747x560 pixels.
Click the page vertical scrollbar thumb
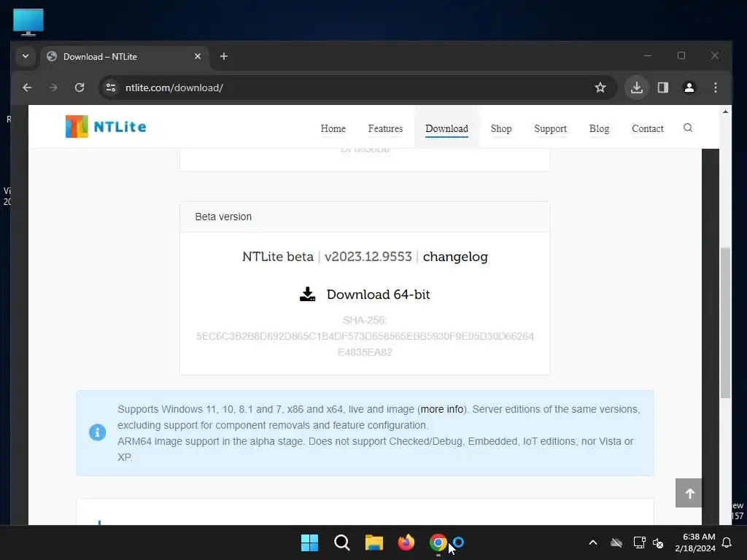click(x=725, y=322)
